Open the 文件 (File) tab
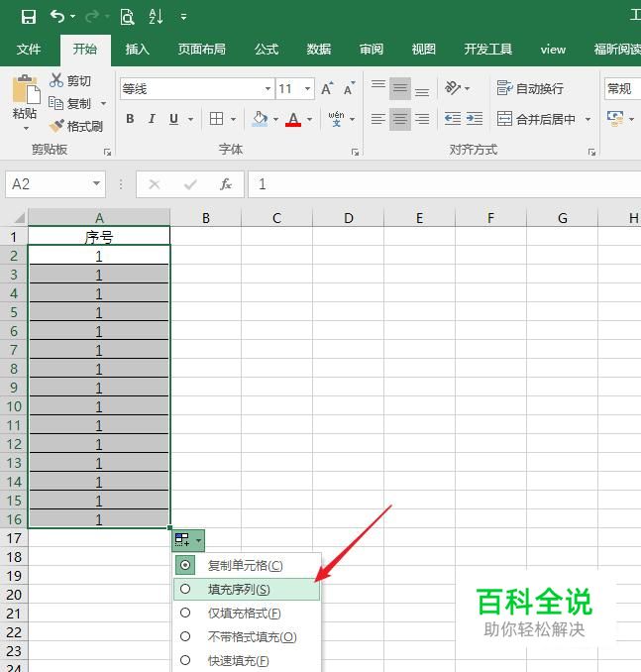 tap(29, 50)
